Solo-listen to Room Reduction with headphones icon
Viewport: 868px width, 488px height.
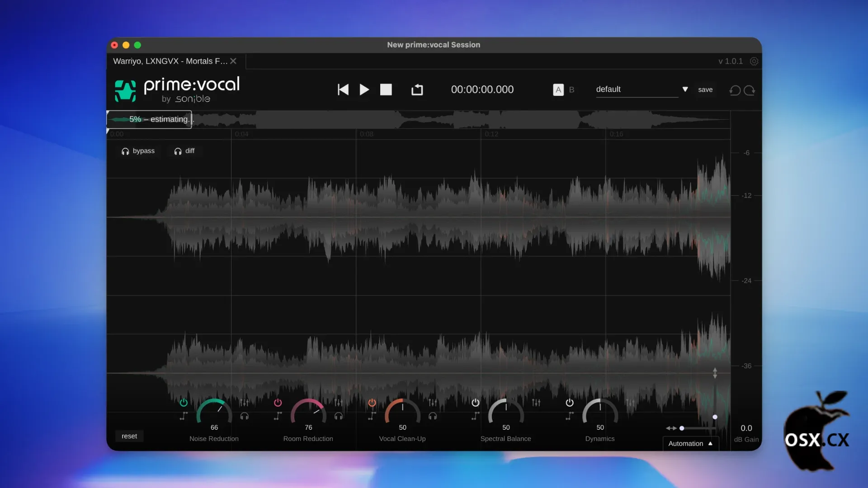[x=339, y=416]
